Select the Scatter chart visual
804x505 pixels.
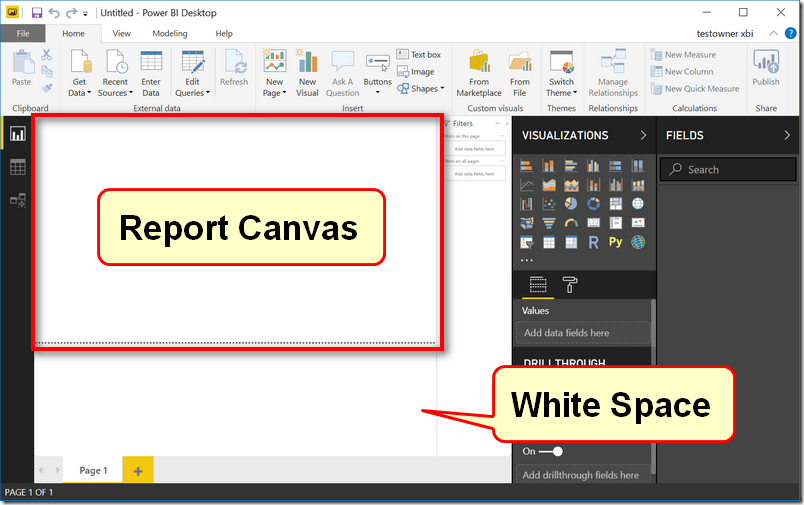coord(549,204)
